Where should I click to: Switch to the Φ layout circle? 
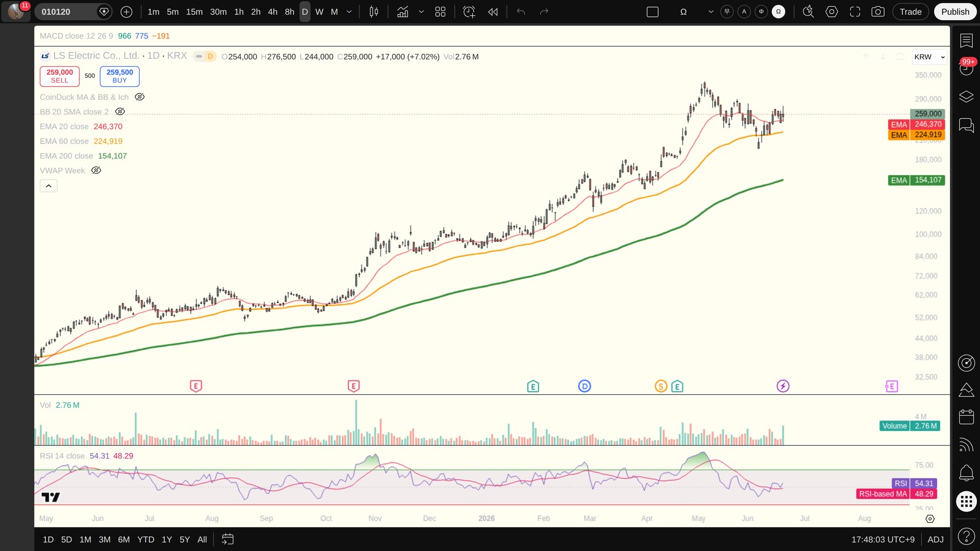tap(761, 12)
